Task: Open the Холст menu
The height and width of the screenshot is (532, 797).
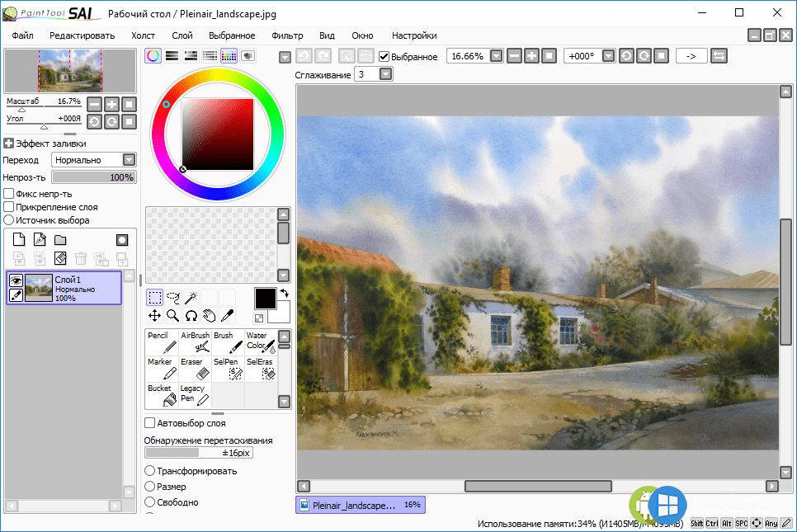Action: (143, 35)
